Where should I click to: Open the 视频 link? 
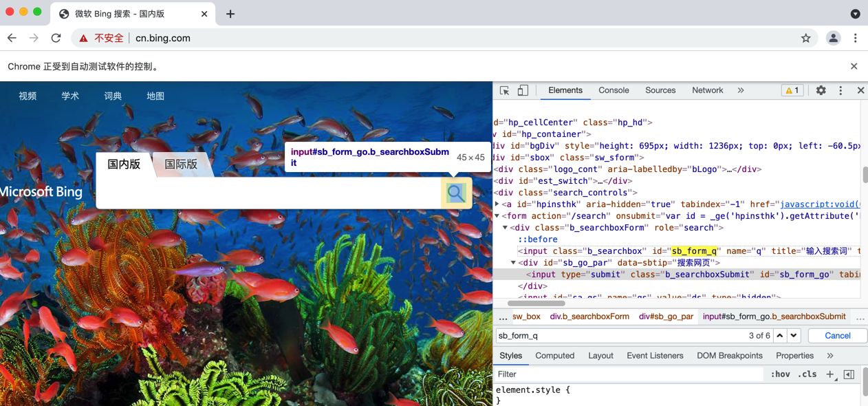point(28,96)
